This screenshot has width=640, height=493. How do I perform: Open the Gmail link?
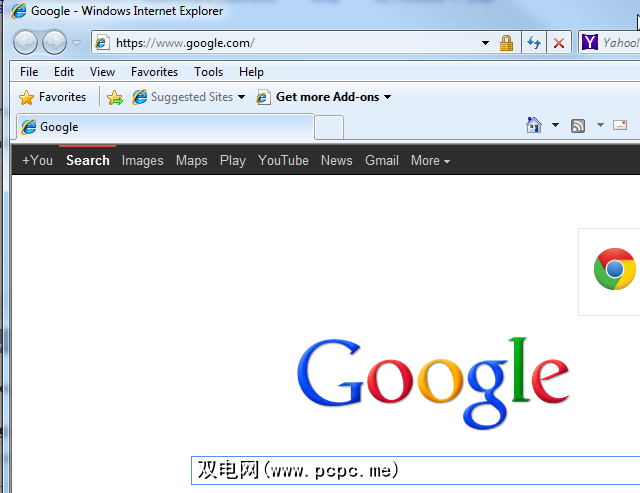tap(382, 160)
